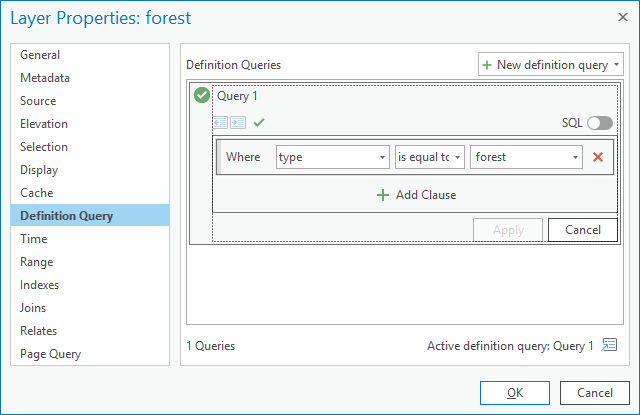Viewport: 640px width, 415px height.
Task: Select the Joins tab
Action: (x=33, y=308)
